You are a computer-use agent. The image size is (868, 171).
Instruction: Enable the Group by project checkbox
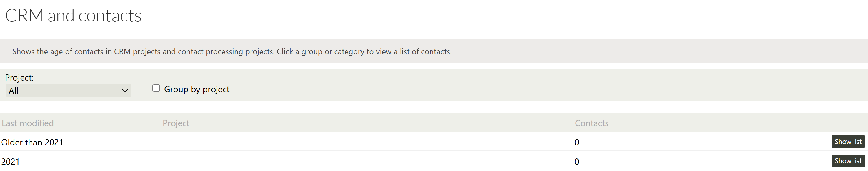pyautogui.click(x=156, y=88)
